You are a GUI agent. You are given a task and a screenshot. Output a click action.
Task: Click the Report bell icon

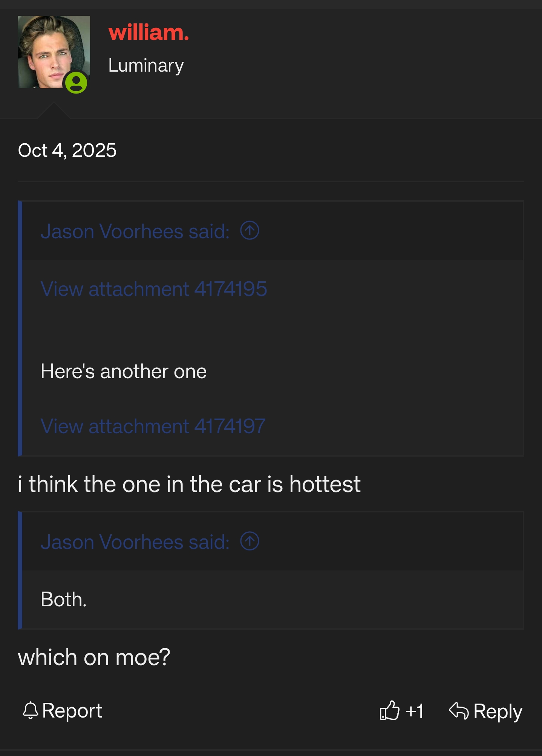[x=31, y=710]
